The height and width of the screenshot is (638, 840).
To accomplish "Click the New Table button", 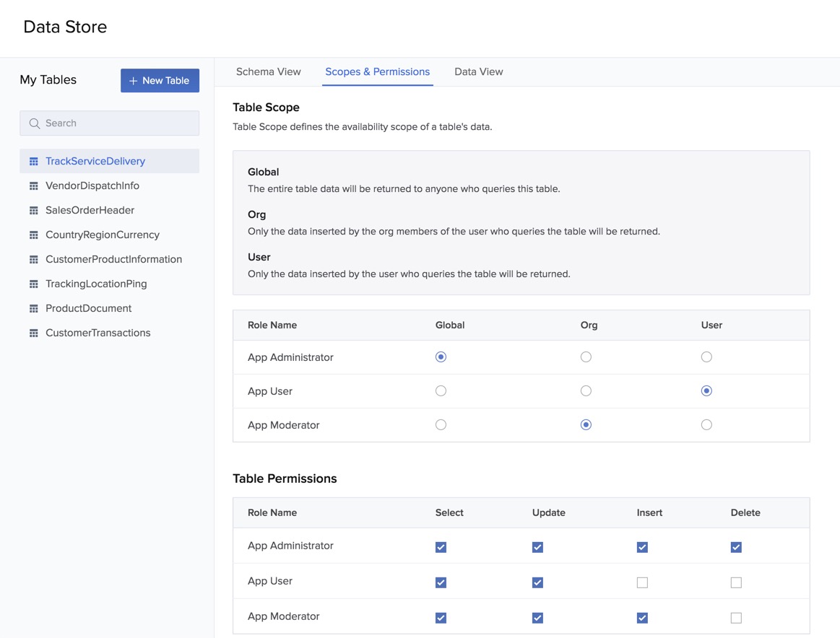I will [160, 80].
